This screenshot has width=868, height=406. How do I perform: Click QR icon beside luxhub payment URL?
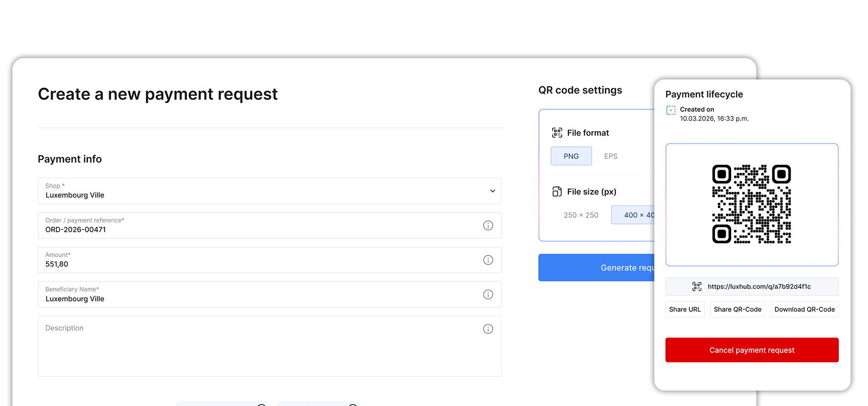pos(697,286)
